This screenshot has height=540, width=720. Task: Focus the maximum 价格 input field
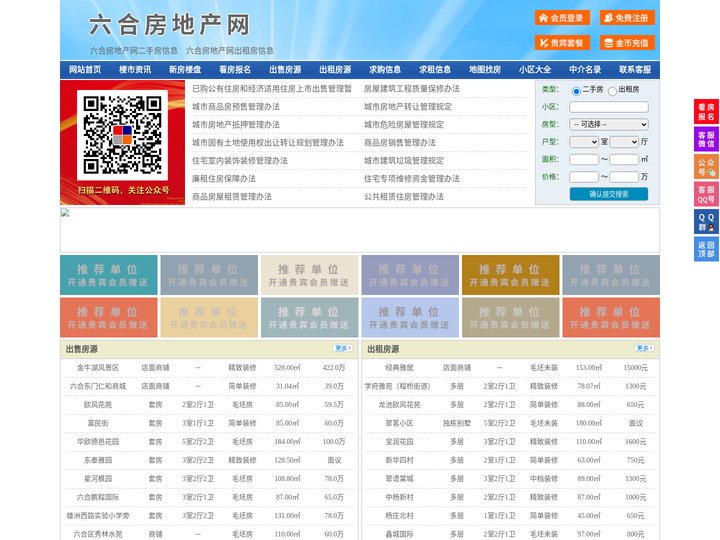(x=624, y=177)
